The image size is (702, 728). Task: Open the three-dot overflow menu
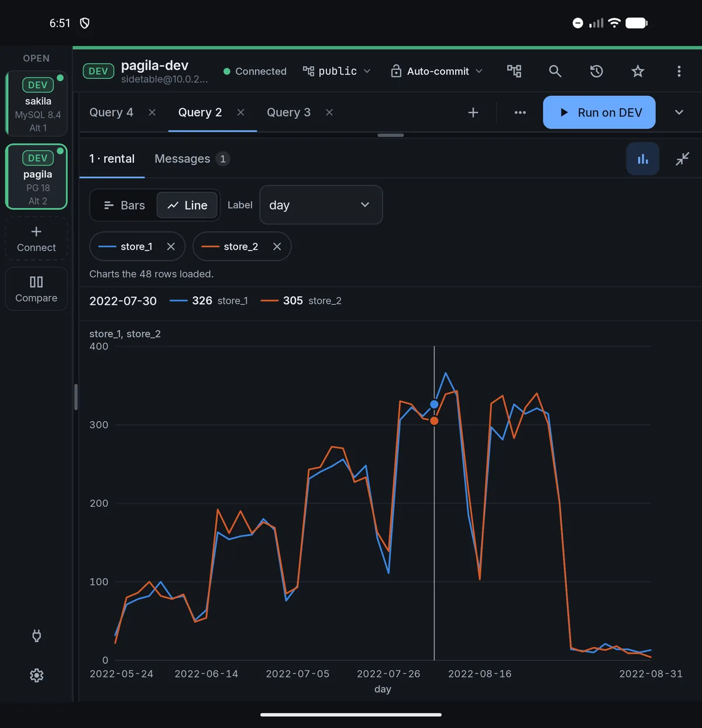click(679, 71)
